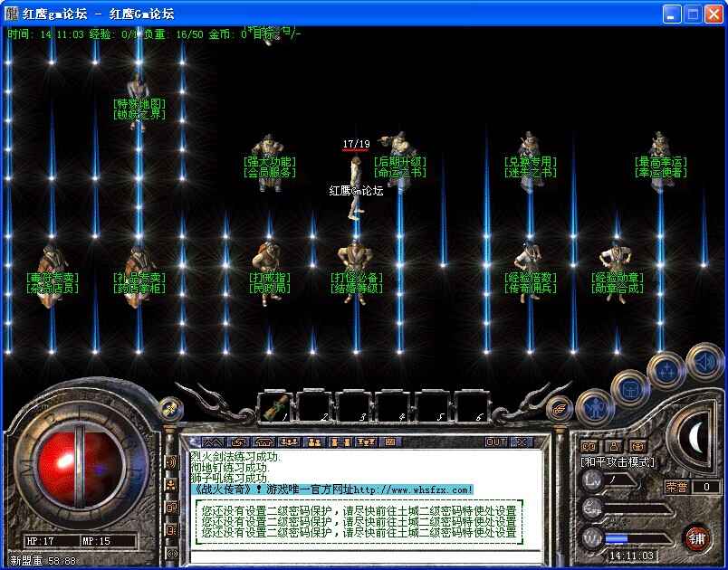Click the first small icon above attack mode
The width and height of the screenshot is (728, 570).
click(589, 446)
